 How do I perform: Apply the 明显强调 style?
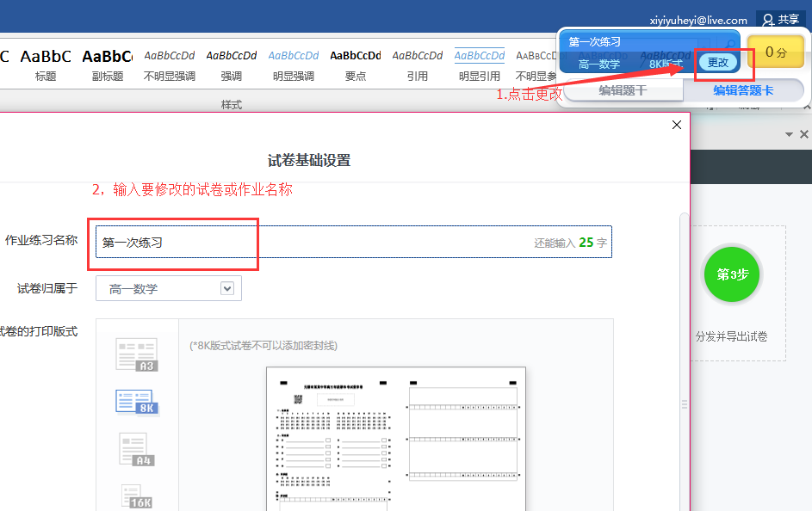click(294, 65)
